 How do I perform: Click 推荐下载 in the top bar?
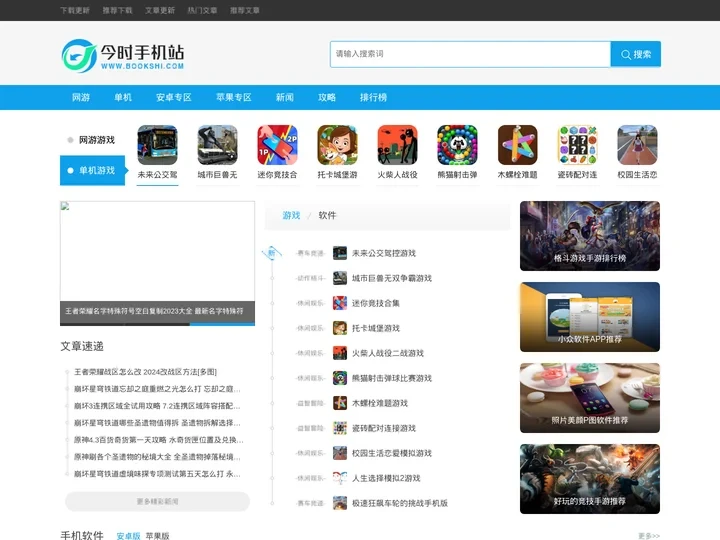(x=117, y=11)
